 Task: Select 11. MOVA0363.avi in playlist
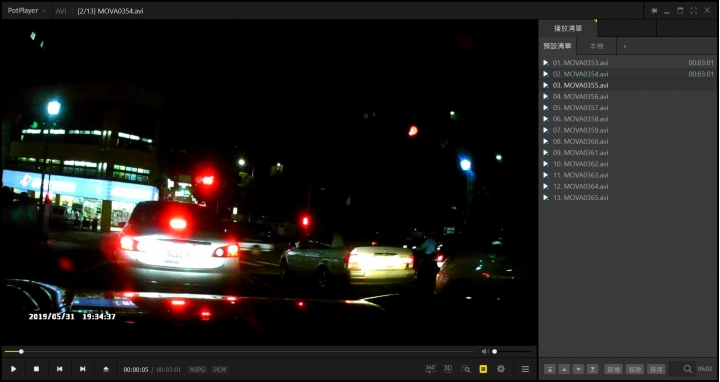628,175
